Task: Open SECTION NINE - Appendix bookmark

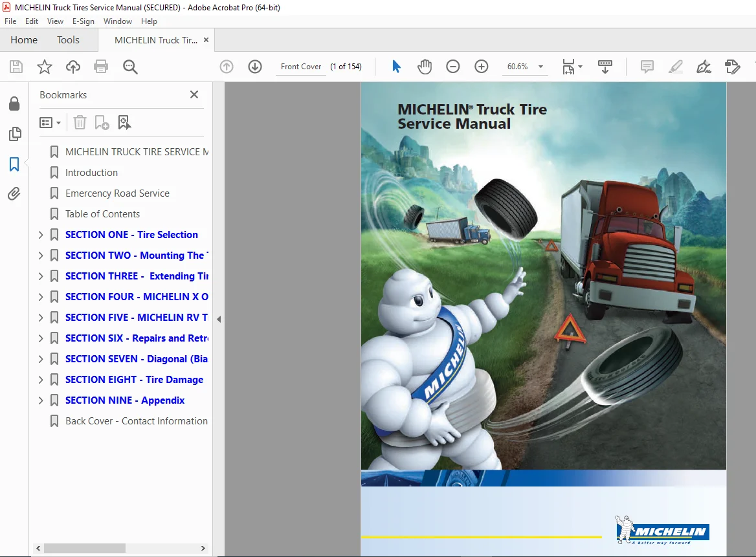Action: point(125,400)
